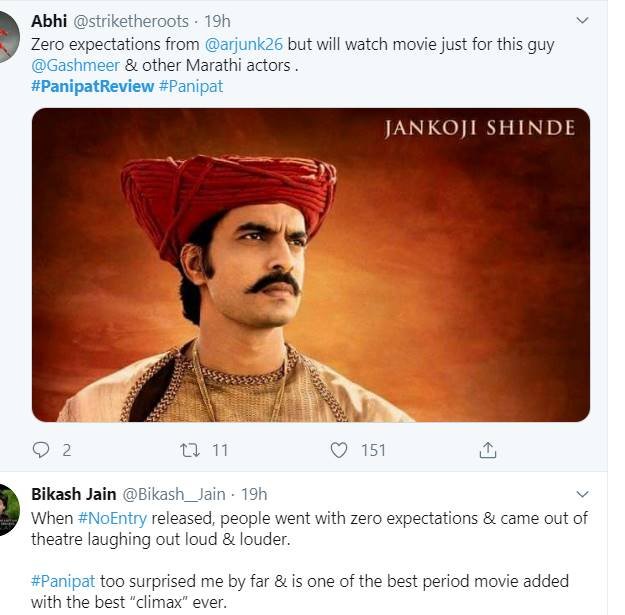Like Abhi's tweet with heart icon
Screen dimensions: 625x615
(340, 450)
